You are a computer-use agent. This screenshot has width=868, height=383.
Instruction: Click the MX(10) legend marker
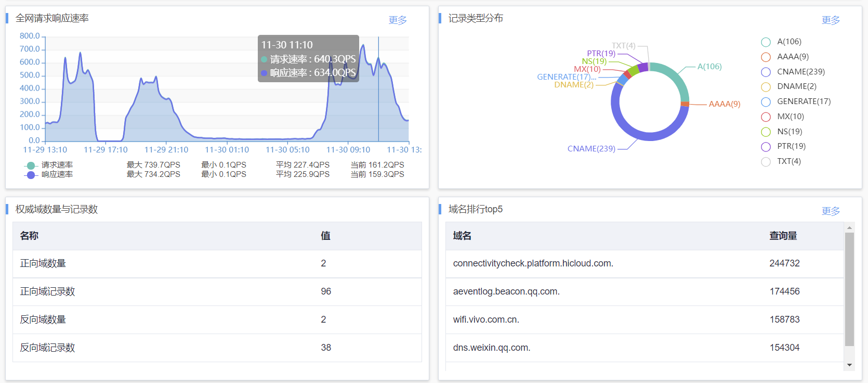[766, 117]
